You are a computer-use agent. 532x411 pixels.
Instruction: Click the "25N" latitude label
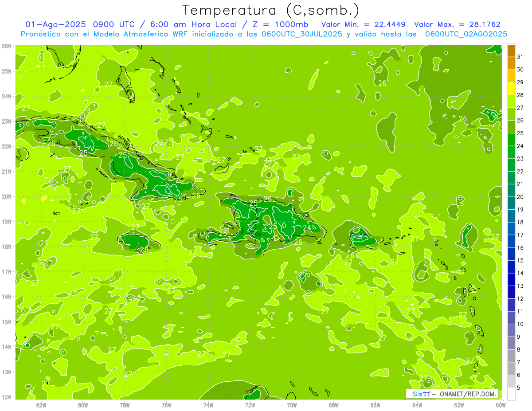tap(6, 71)
